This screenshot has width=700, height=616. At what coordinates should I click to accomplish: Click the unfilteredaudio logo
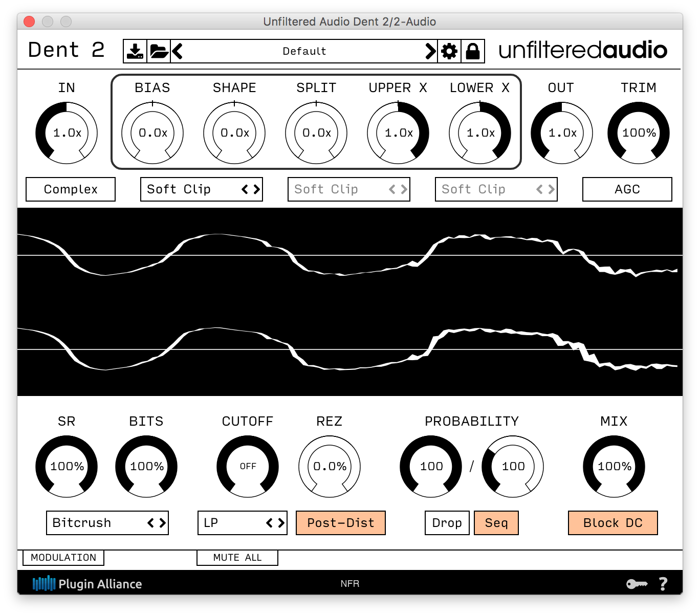point(583,50)
